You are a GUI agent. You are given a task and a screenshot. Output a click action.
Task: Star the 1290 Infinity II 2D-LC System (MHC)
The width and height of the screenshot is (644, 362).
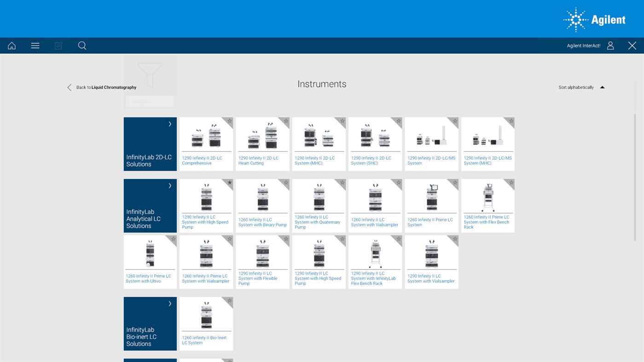(342, 121)
